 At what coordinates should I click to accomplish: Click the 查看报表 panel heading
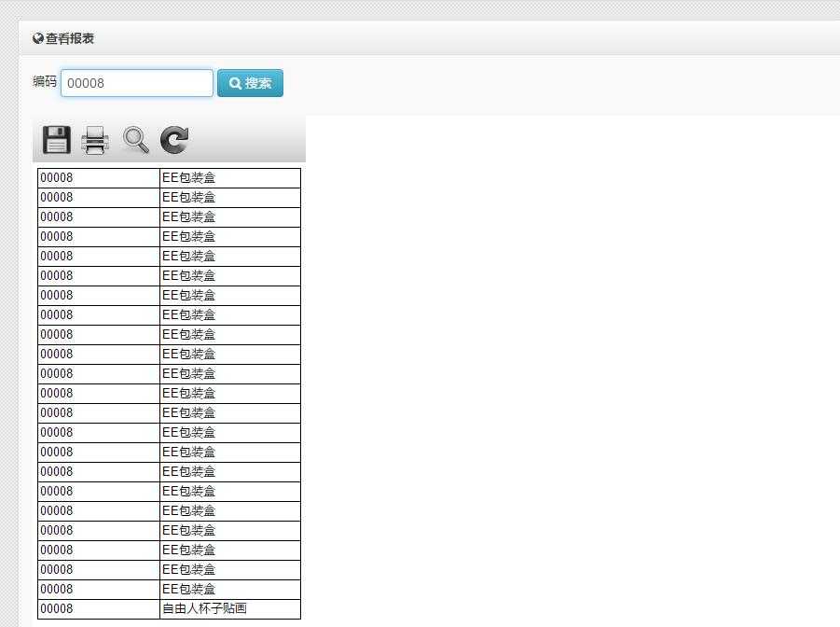tap(70, 38)
